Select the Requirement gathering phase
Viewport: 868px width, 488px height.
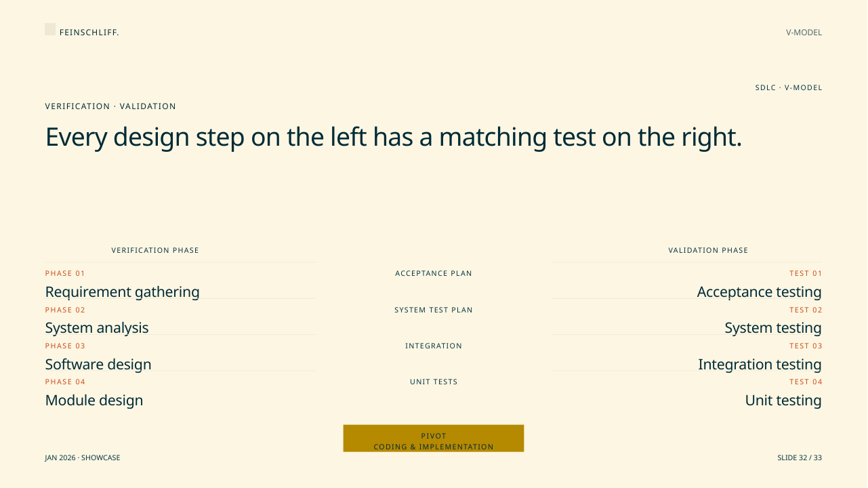tap(123, 292)
